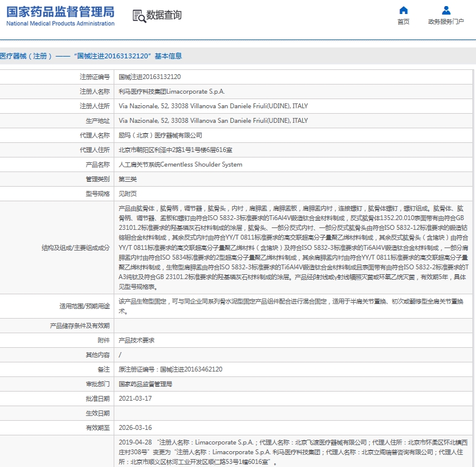Click 型号规格 value 见附页

tap(128, 193)
